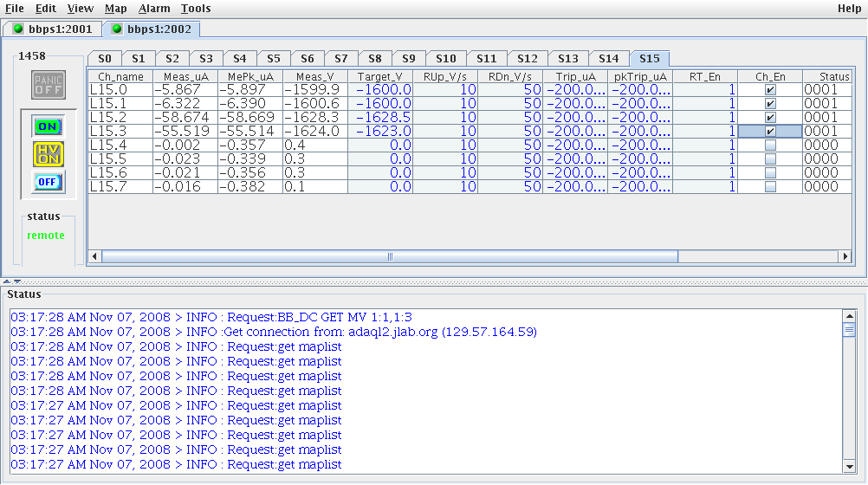Select Meas_V value -1599.9
This screenshot has width=868, height=485.
click(x=315, y=90)
